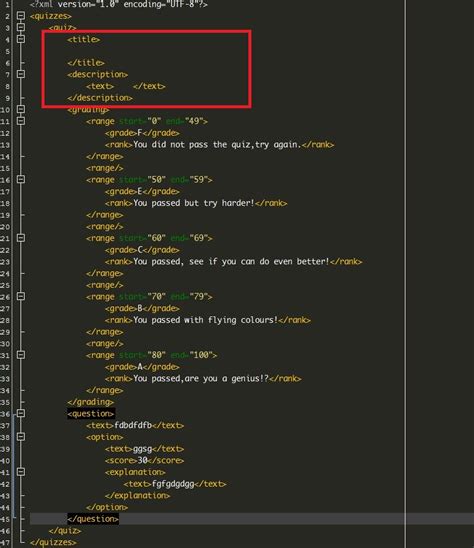The image size is (474, 548).
Task: Click the closing </title> tag
Action: point(86,63)
